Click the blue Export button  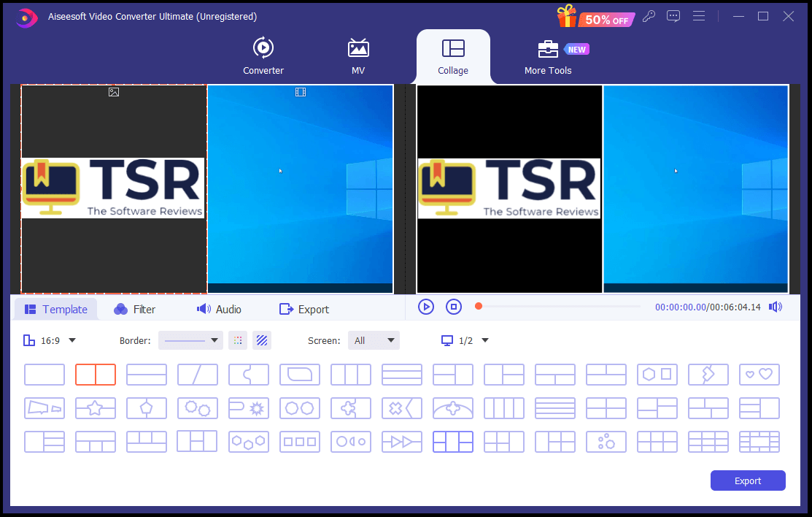748,480
